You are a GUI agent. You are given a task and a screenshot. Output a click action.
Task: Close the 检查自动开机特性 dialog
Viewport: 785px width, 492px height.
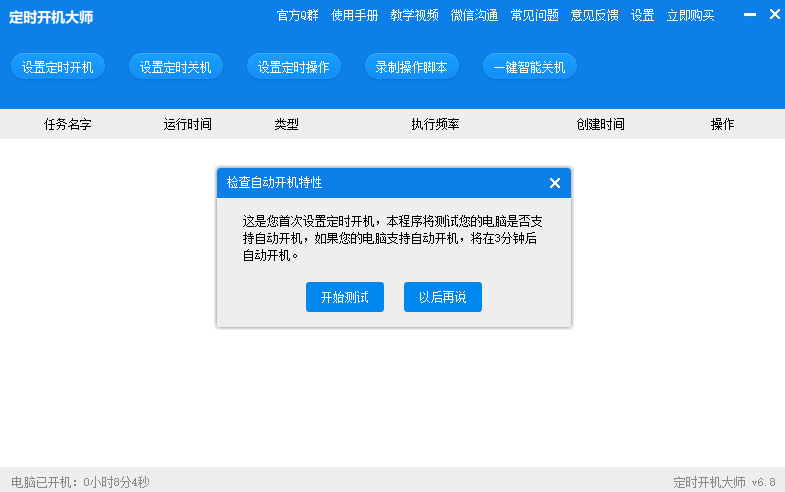coord(555,183)
